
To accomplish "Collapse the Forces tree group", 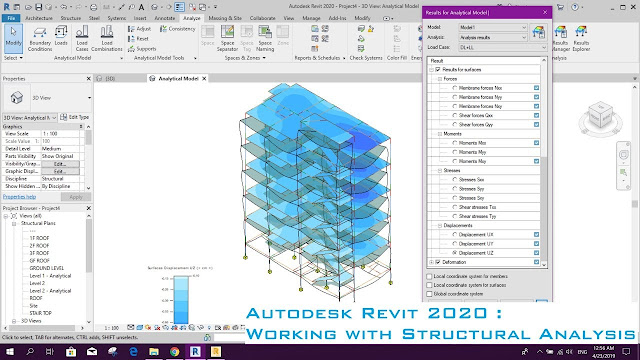I will click(x=440, y=79).
